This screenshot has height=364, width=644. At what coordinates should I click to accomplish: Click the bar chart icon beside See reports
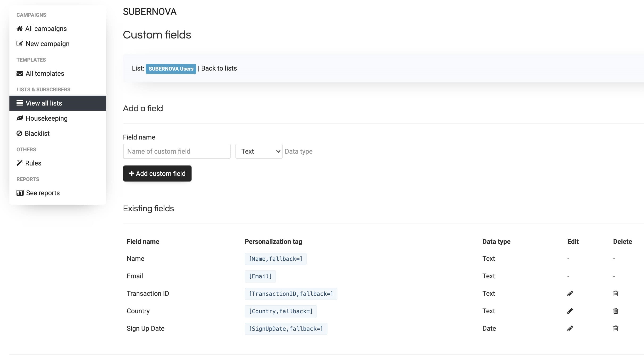point(20,193)
